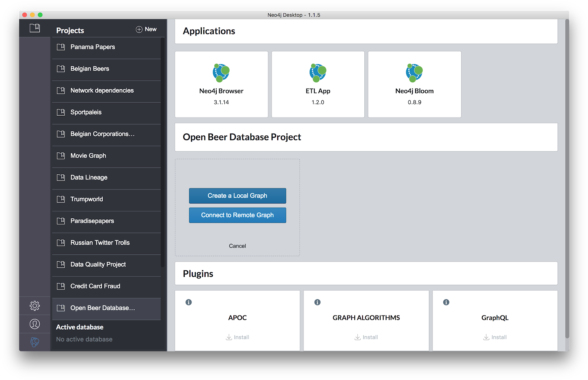Click the Credit Card Fraud project icon
The height and width of the screenshot is (380, 588).
coord(61,286)
